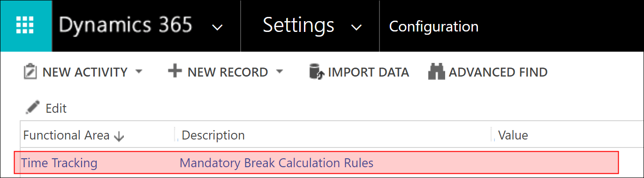Image resolution: width=644 pixels, height=178 pixels.
Task: Open the Time Tracking link
Action: (60, 163)
